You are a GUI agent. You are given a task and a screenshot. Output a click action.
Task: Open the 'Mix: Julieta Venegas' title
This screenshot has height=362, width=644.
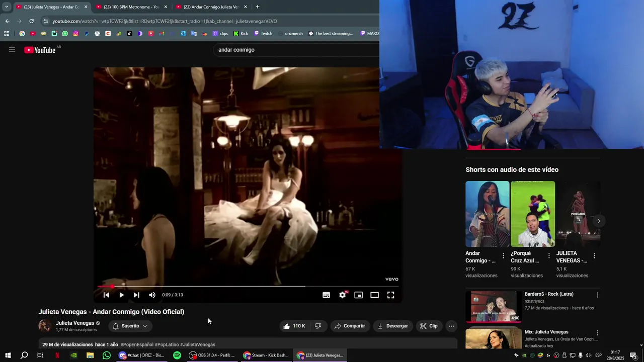546,332
